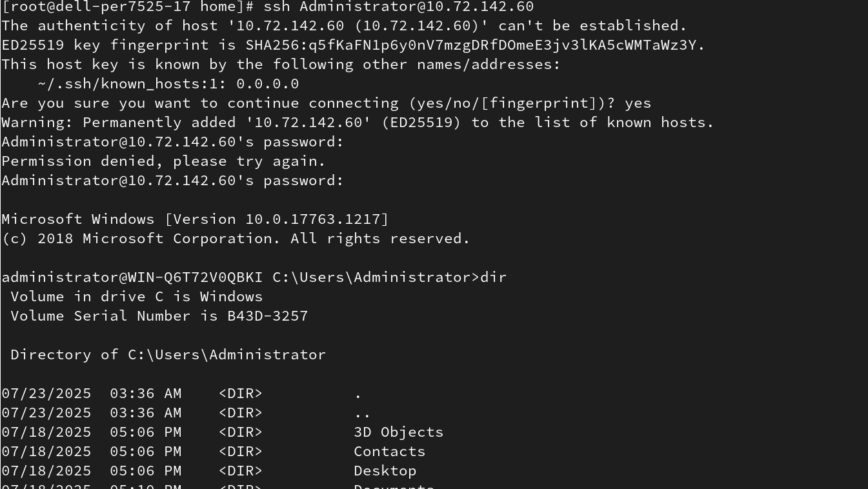
Task: Click the "Directory of C:\Users\Administrator" line
Action: (168, 355)
